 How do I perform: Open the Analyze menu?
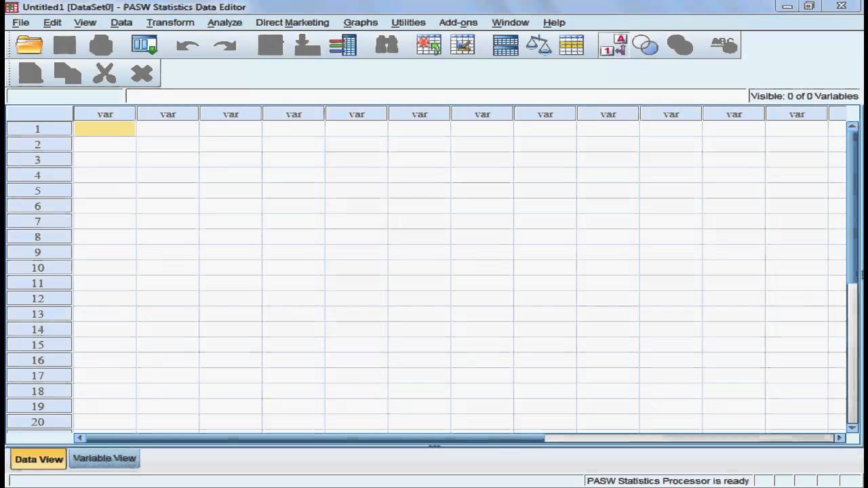pos(224,22)
